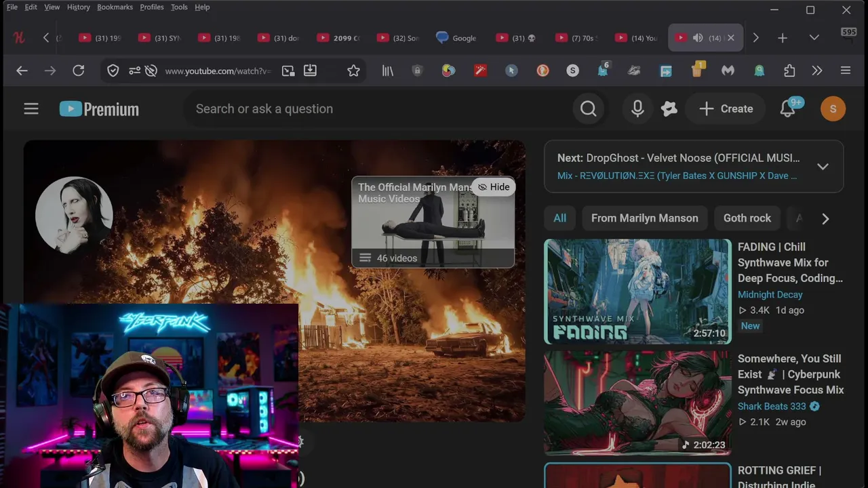Select the All filter chip

point(559,218)
